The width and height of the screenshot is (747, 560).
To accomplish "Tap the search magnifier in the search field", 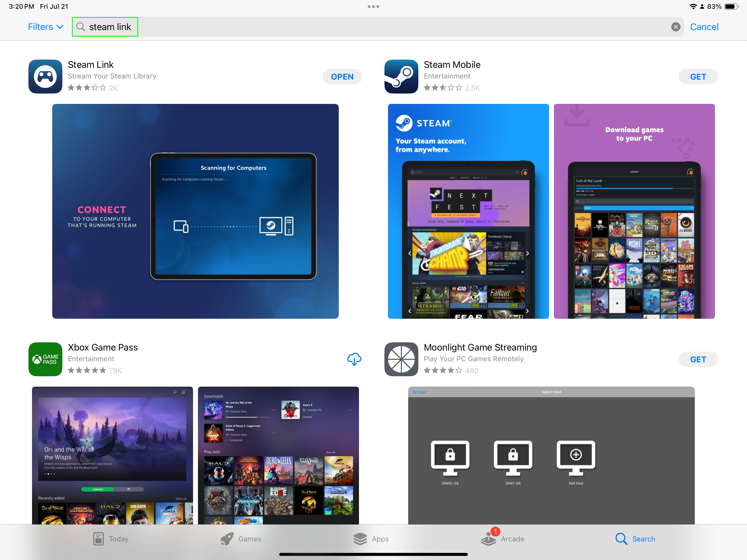I will pyautogui.click(x=81, y=27).
